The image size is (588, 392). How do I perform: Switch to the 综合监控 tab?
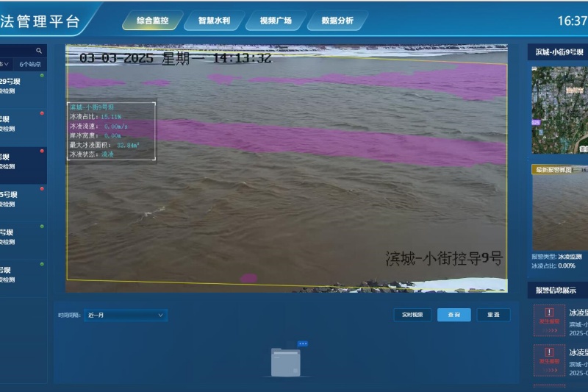152,21
